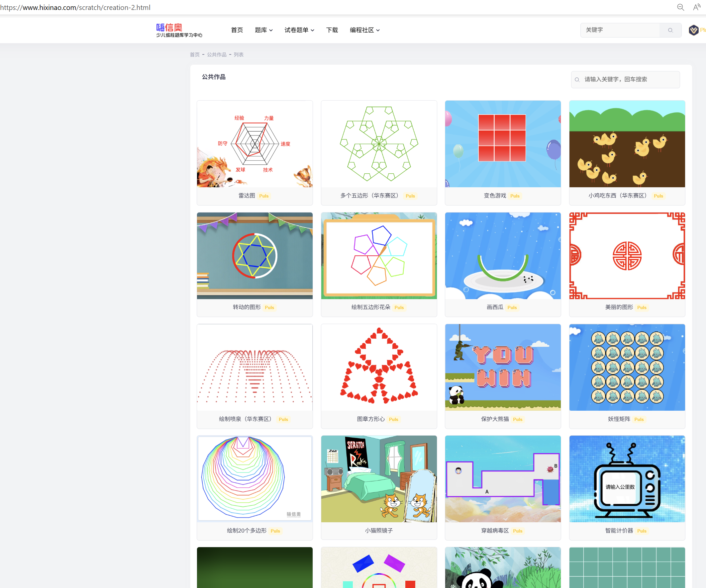
Task: Open the 雷达图 project thumbnail
Action: [254, 144]
